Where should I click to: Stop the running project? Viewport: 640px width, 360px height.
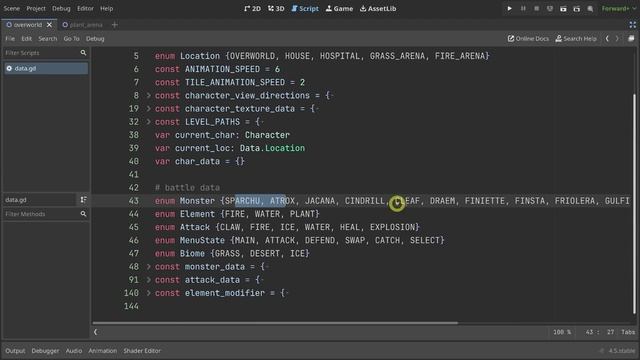pyautogui.click(x=536, y=8)
